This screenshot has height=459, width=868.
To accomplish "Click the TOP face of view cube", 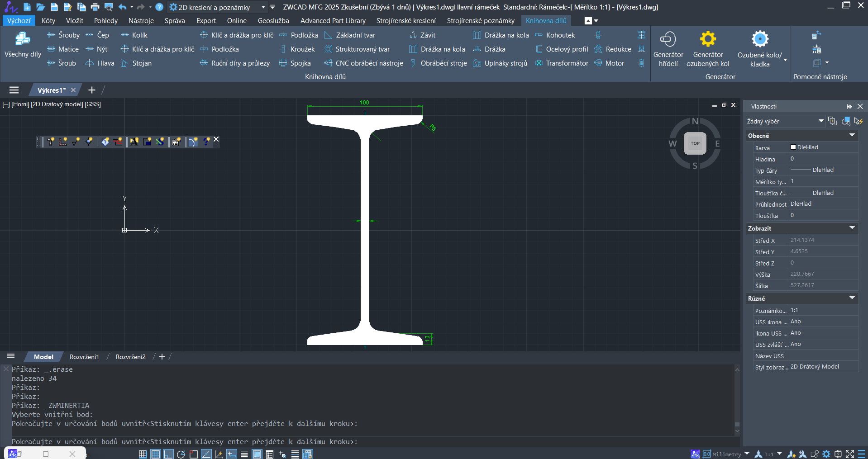I will (x=695, y=143).
